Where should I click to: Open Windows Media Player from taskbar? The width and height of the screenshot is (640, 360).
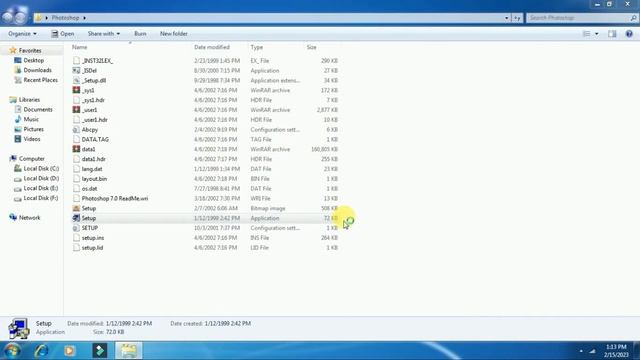tap(70, 351)
